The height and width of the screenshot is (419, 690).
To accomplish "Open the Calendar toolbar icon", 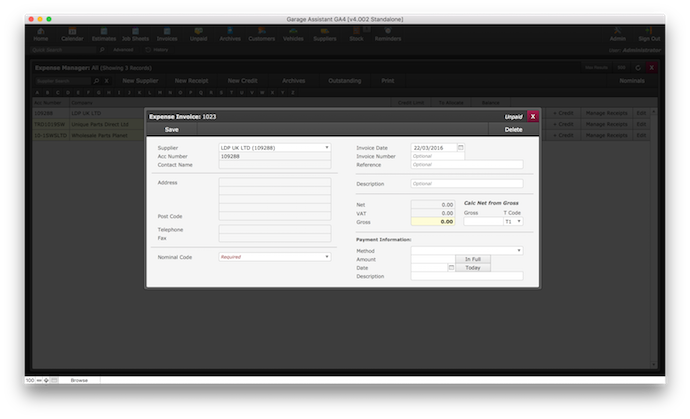I will (72, 34).
